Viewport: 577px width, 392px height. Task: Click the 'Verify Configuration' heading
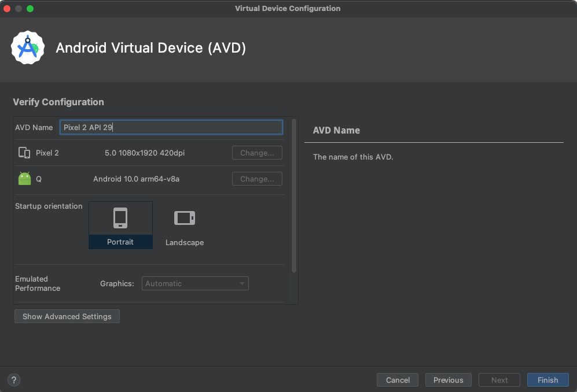tap(58, 102)
